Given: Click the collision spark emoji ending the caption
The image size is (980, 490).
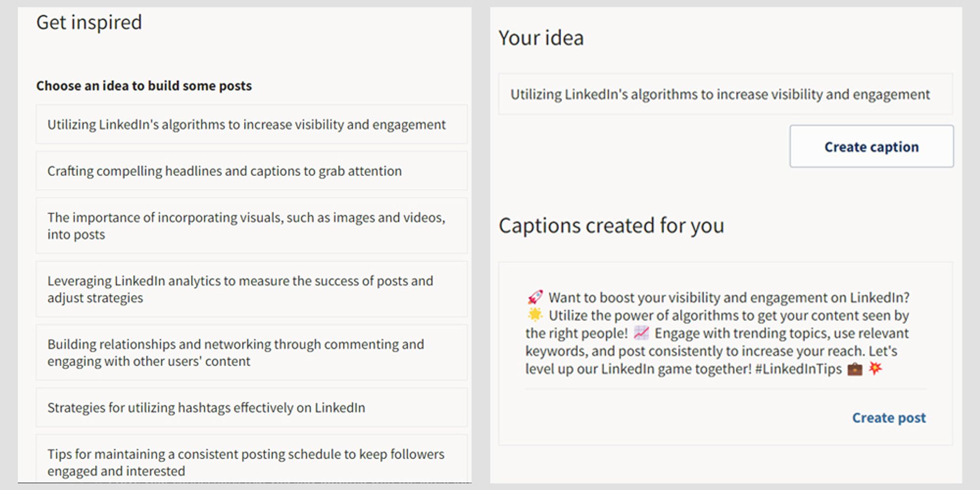Looking at the screenshot, I should point(875,368).
